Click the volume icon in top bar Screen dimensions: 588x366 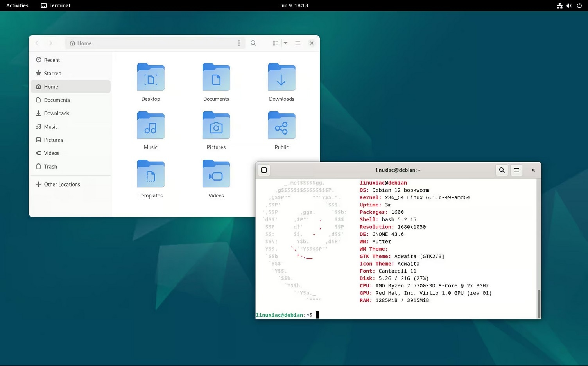pos(569,5)
